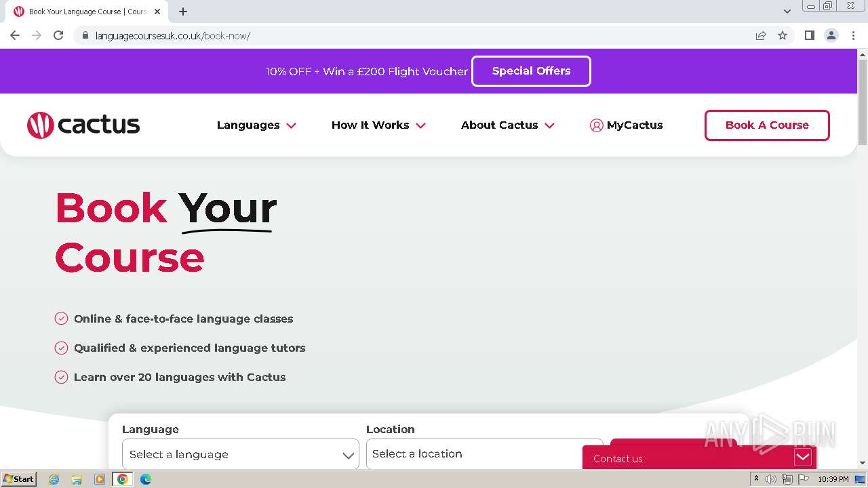Open Windows Media Player taskbar icon
Image resolution: width=868 pixels, height=488 pixels.
[x=100, y=479]
